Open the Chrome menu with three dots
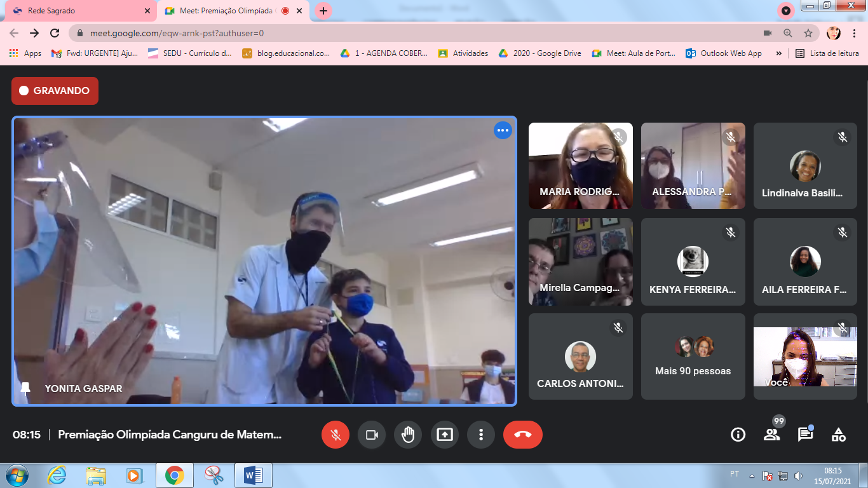 (x=855, y=33)
